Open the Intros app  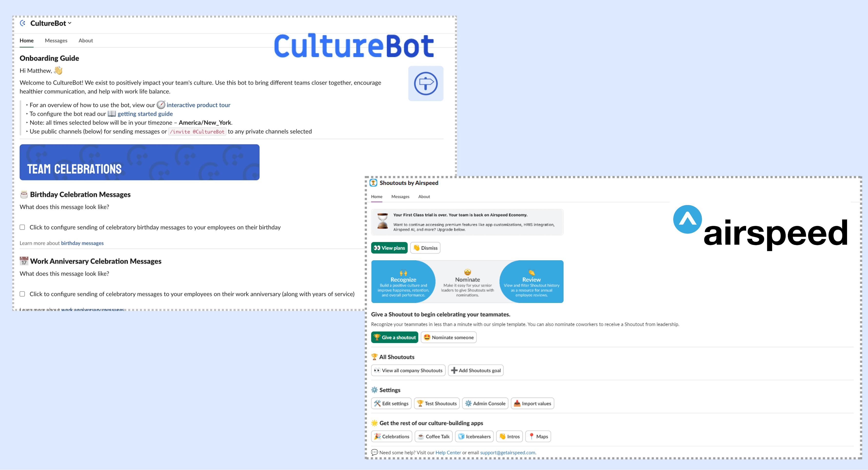pos(510,436)
